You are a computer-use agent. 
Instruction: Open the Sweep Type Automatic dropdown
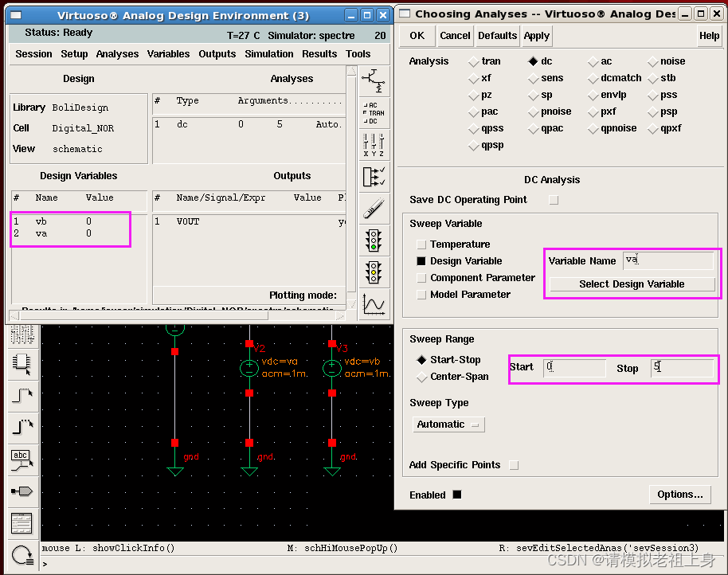[448, 424]
